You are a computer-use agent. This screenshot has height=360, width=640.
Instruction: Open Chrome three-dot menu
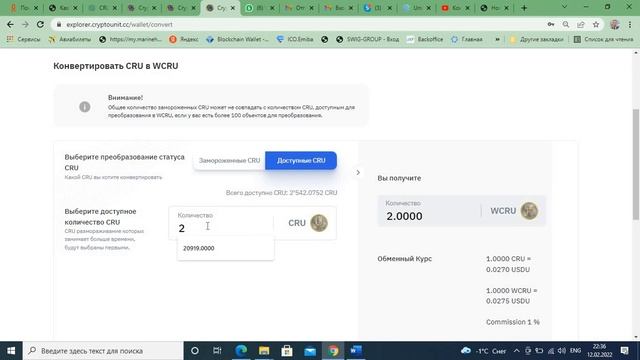[x=630, y=24]
